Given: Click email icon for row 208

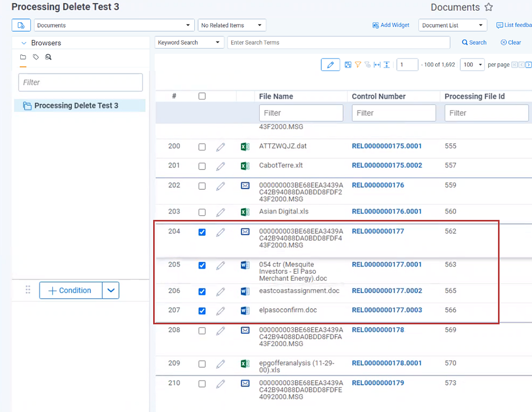Looking at the screenshot, I should point(245,330).
